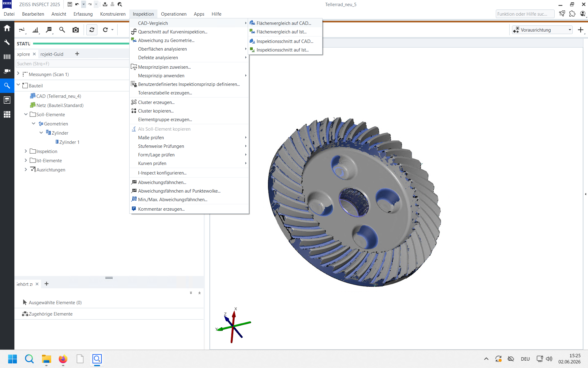Open the Operationen menu
This screenshot has height=368, width=588.
[174, 14]
